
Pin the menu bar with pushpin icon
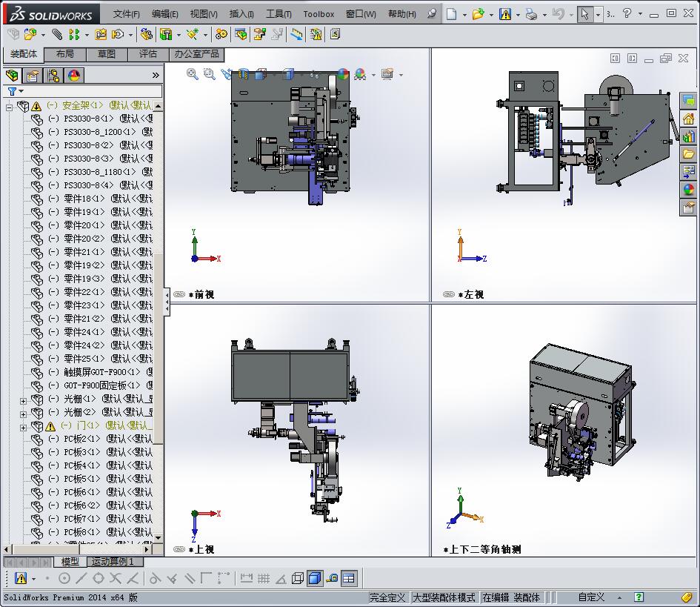pos(432,14)
